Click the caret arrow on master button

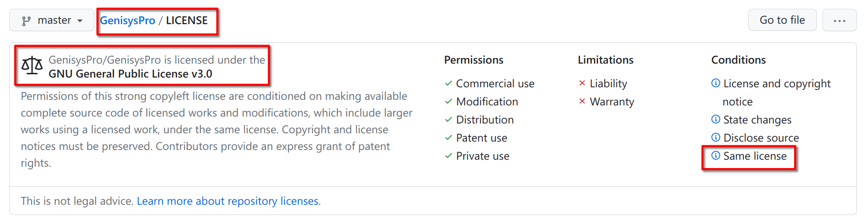[80, 21]
